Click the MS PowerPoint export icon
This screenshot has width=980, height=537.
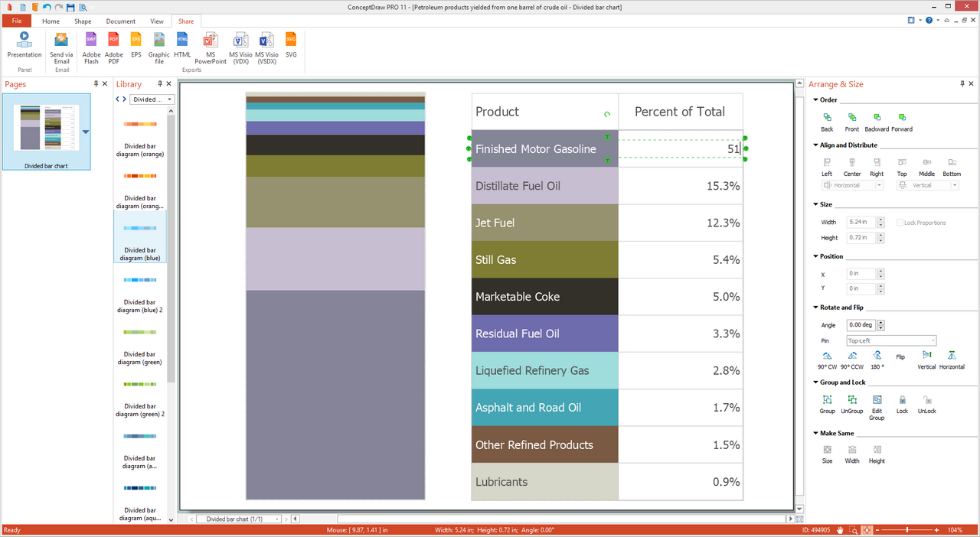point(211,47)
